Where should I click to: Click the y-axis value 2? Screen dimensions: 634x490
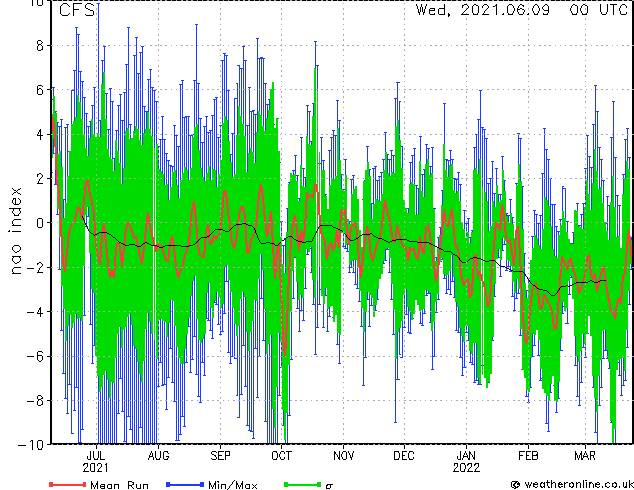pos(40,179)
